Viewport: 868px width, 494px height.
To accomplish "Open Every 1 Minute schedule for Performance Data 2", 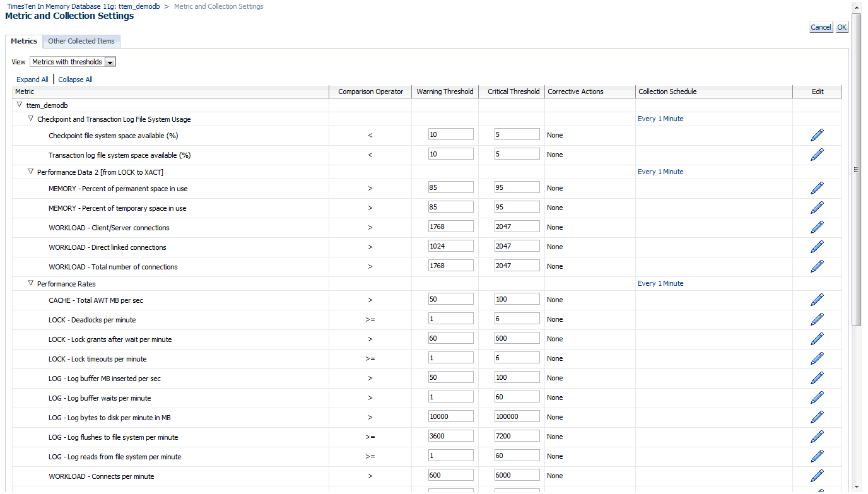I will [660, 172].
